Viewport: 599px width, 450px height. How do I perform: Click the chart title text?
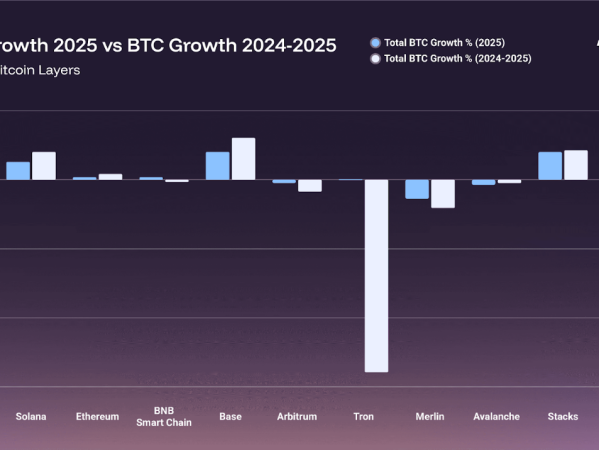point(168,45)
